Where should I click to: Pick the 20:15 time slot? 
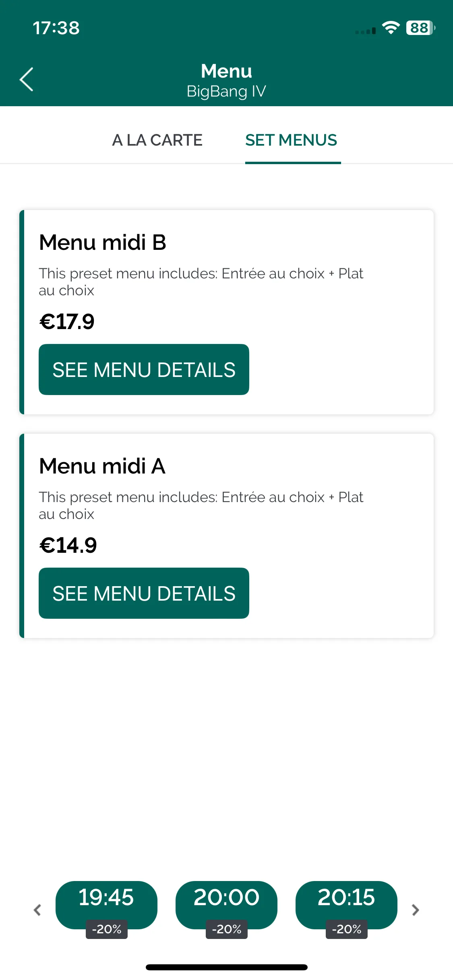click(346, 904)
